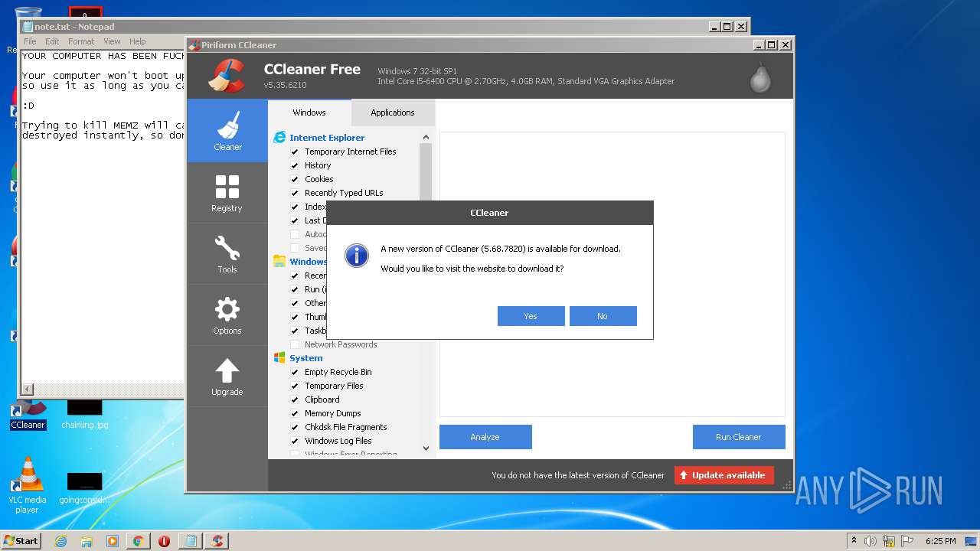This screenshot has height=551, width=980.
Task: Uncheck Memory Dumps
Action: click(295, 413)
